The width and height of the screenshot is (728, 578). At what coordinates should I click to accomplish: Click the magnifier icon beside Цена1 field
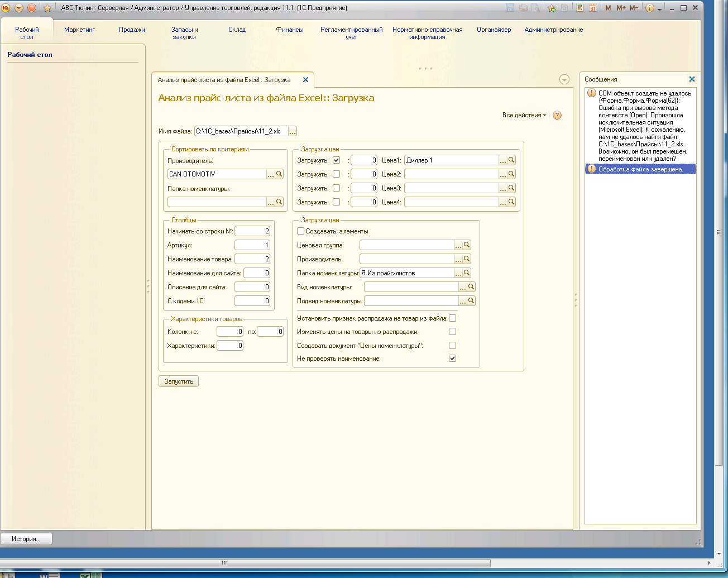click(x=511, y=160)
